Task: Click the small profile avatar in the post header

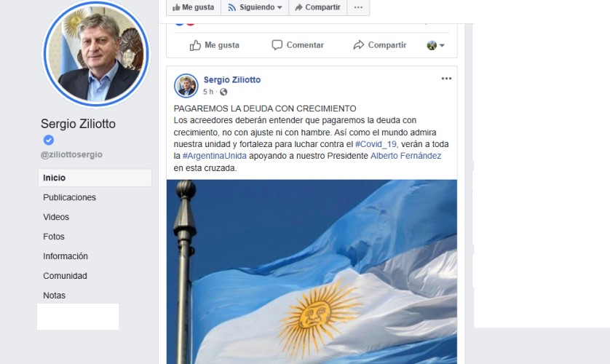Action: [x=186, y=86]
